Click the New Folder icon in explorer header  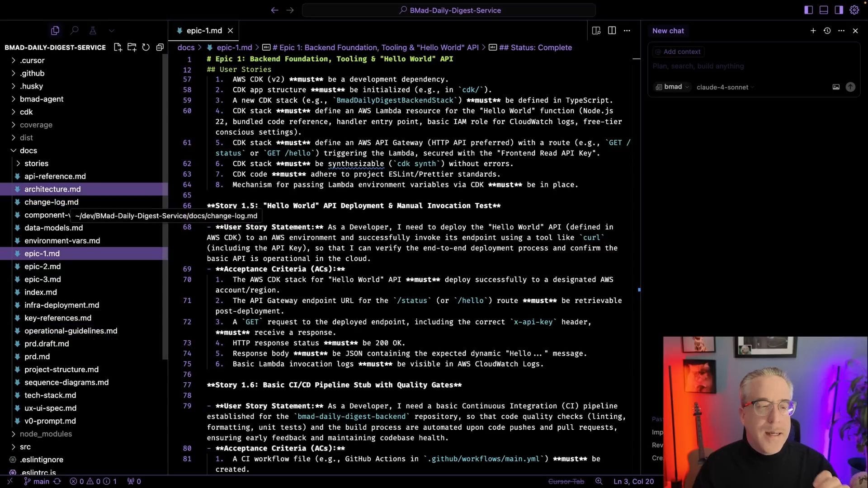point(132,47)
